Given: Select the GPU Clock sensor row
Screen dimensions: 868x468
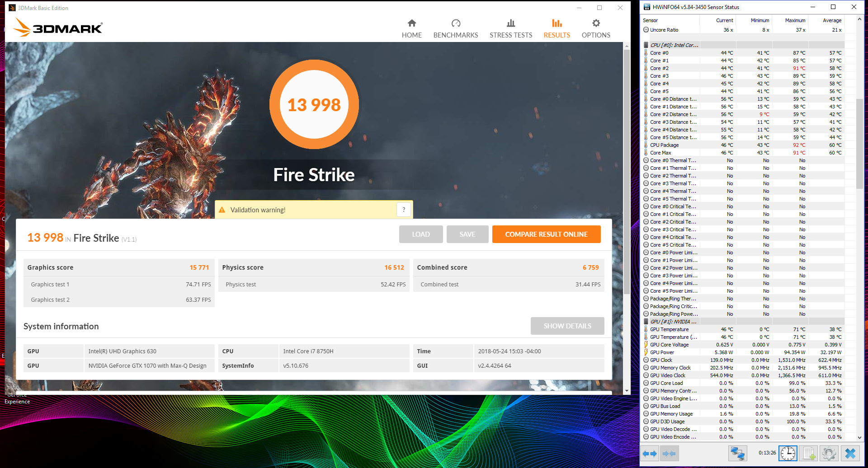Looking at the screenshot, I should coord(743,360).
